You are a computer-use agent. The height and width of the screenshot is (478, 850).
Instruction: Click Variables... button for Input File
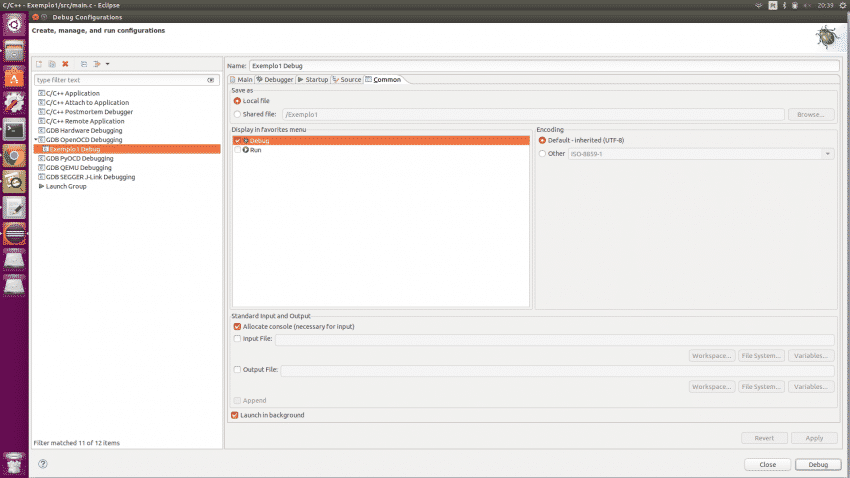click(811, 356)
